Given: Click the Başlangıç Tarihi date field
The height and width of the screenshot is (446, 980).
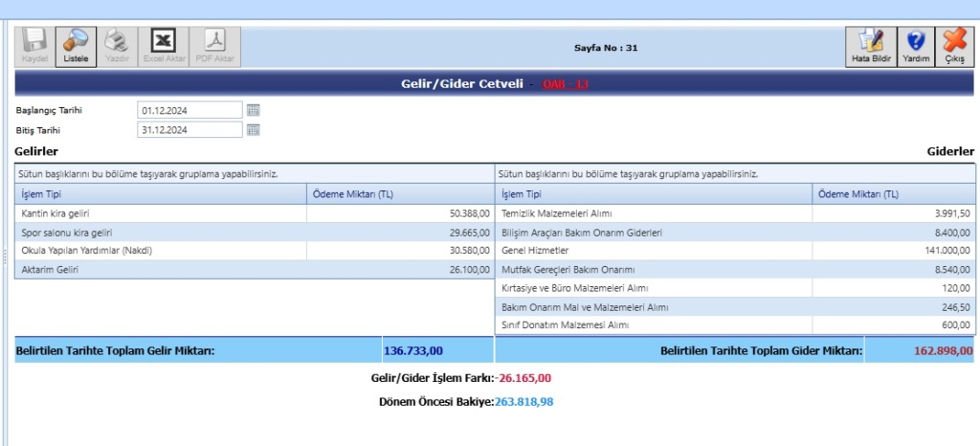Looking at the screenshot, I should pyautogui.click(x=189, y=110).
